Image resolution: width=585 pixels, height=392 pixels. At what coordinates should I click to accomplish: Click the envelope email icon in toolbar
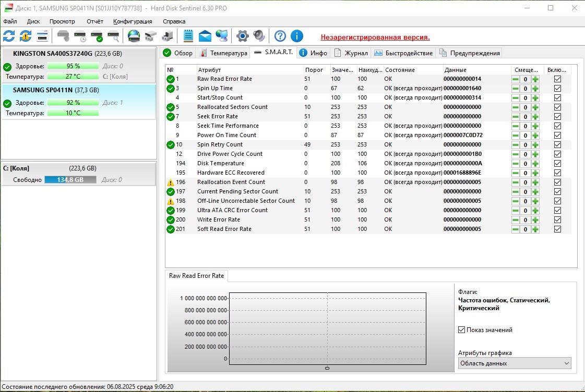point(205,36)
